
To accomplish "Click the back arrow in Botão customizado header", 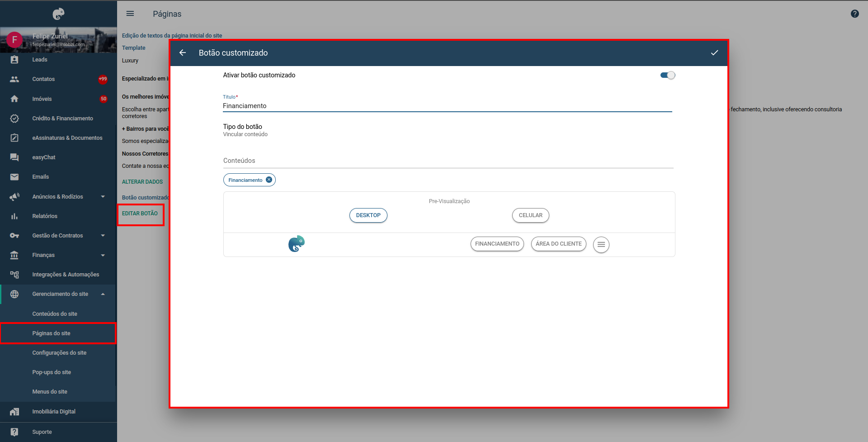I will click(x=183, y=53).
